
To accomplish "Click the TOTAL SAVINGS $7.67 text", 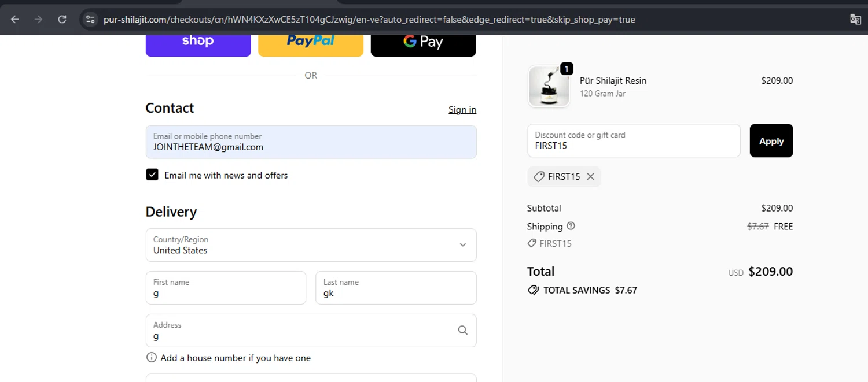I will click(x=590, y=290).
